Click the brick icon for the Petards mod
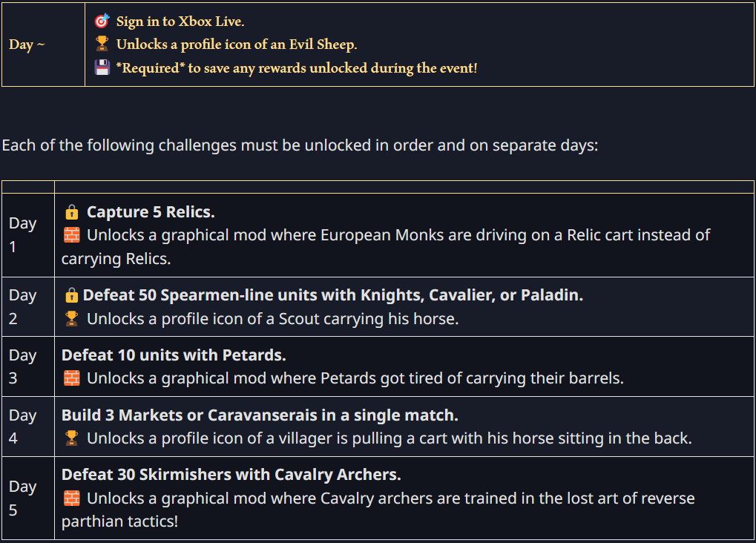Image resolution: width=756 pixels, height=543 pixels. (72, 378)
